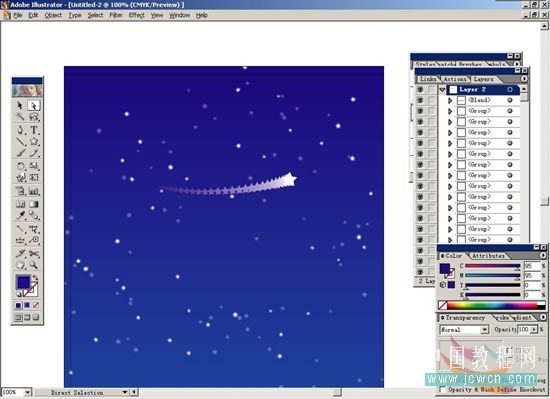
Task: Select the Scale tool
Action: (x=34, y=166)
